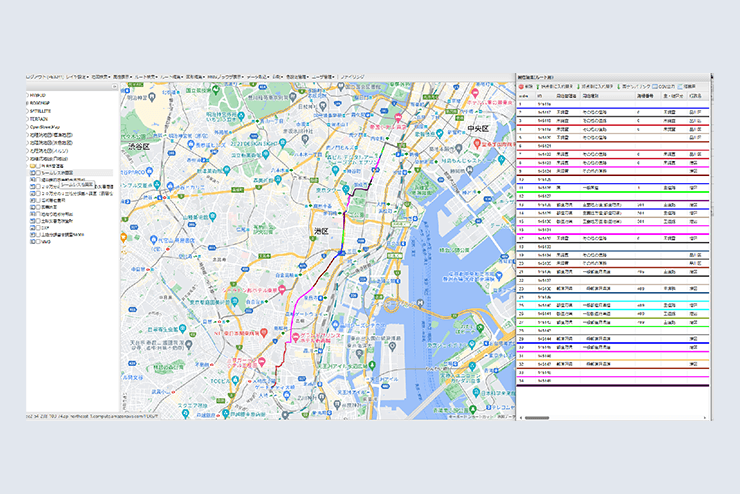
Task: Collapse the left layer panel with its arrow button
Action: [114, 87]
